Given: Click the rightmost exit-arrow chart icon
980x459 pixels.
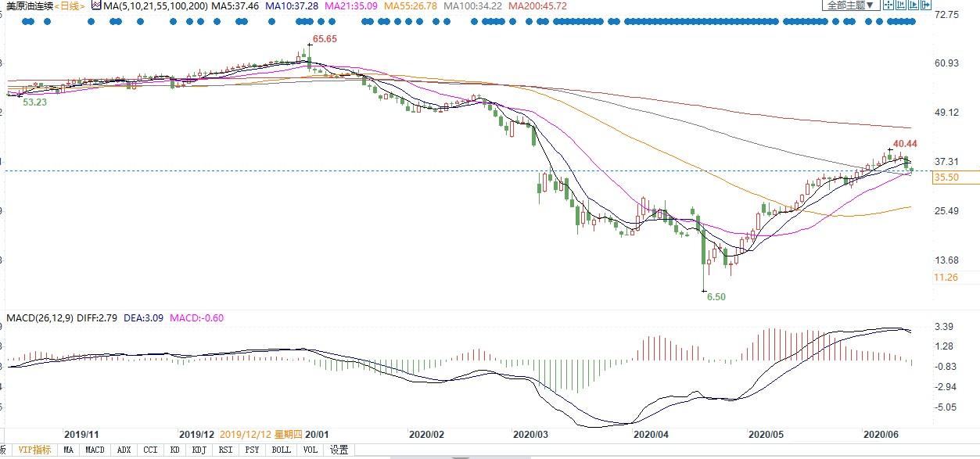Looking at the screenshot, I should pos(926,5).
